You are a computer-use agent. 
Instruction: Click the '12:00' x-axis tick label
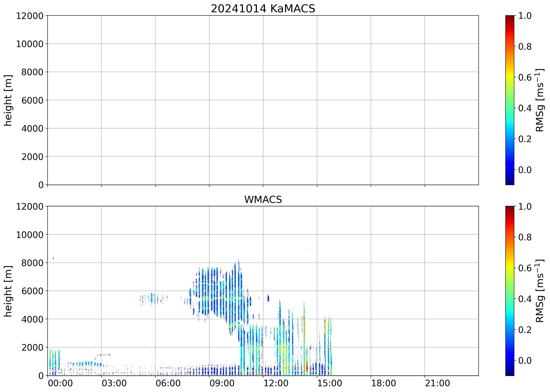click(275, 383)
